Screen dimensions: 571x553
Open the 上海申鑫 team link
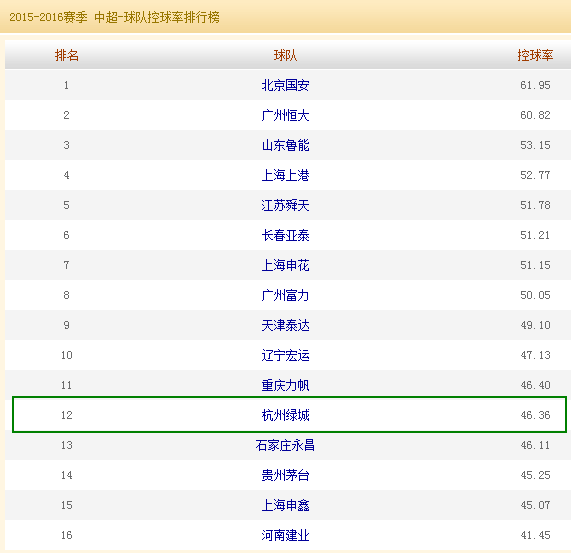285,505
